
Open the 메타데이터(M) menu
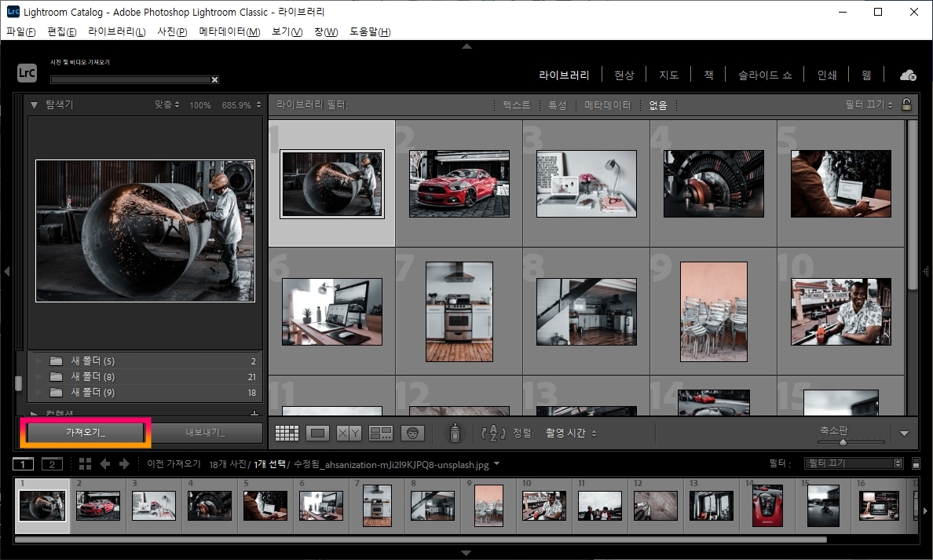[229, 31]
